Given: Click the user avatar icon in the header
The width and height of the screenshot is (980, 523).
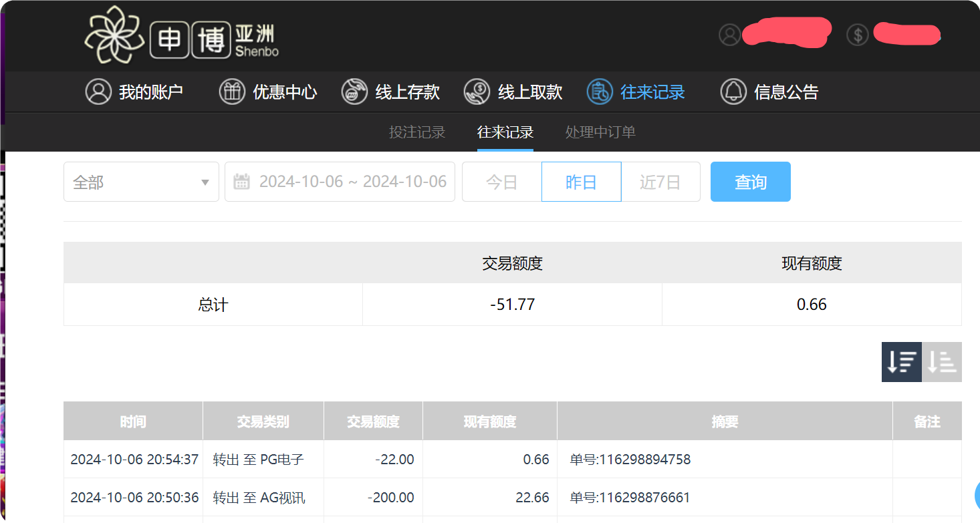Looking at the screenshot, I should (x=730, y=35).
